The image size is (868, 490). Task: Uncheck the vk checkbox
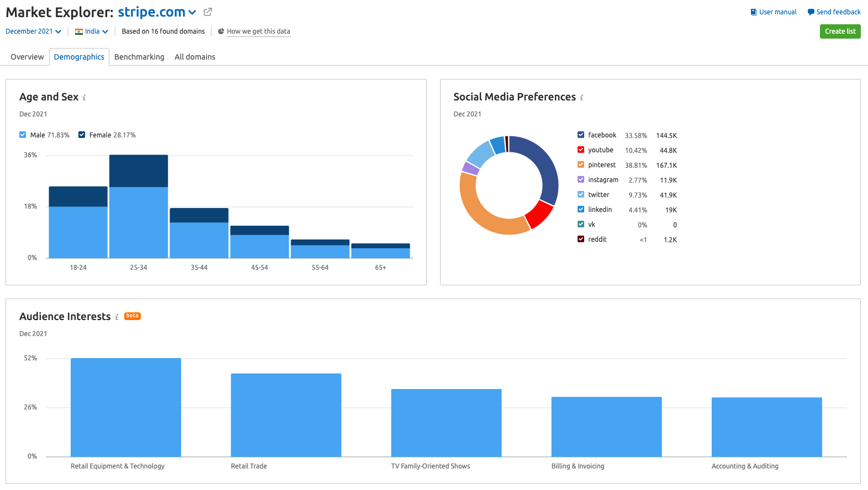coord(581,224)
